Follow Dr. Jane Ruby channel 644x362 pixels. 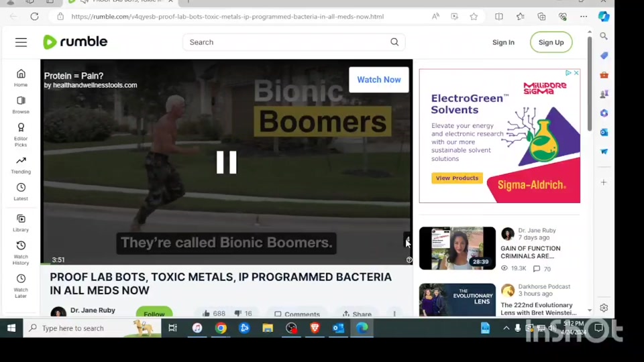tap(154, 314)
